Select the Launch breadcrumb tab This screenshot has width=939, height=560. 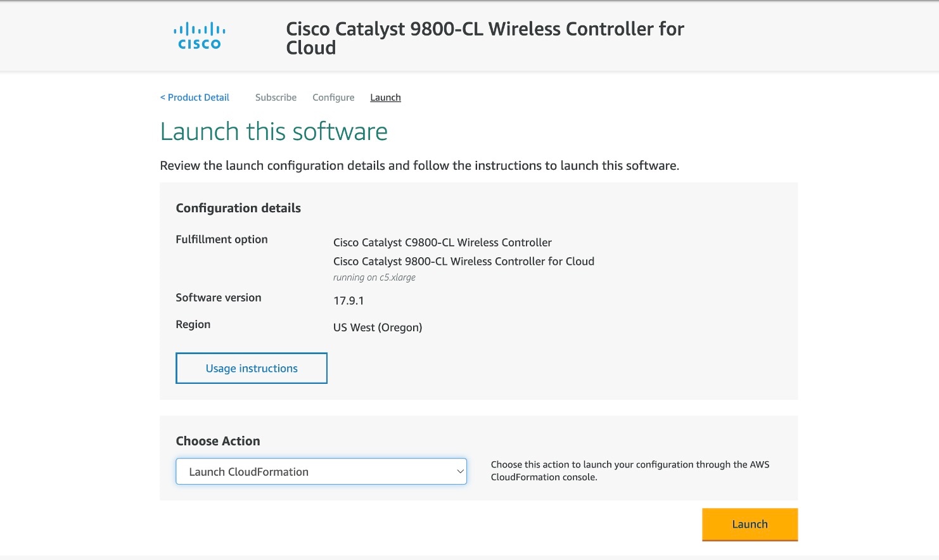385,98
